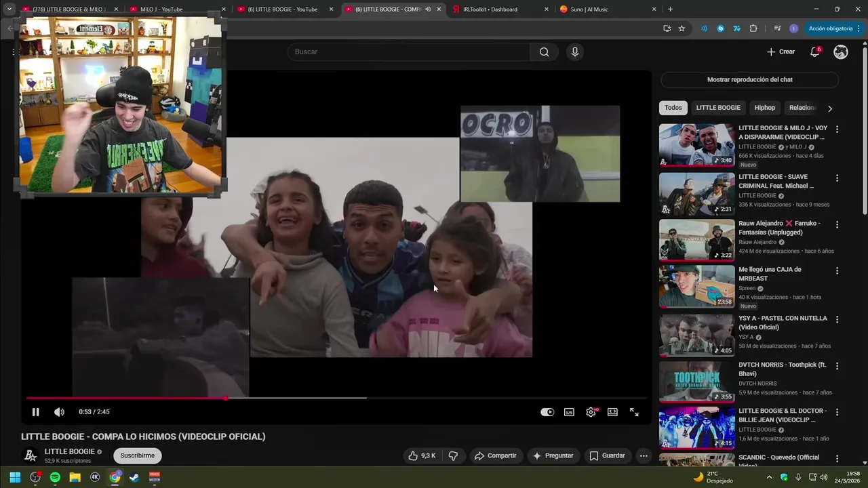The height and width of the screenshot is (488, 868).
Task: Open the YouTube account avatar menu
Action: [x=841, y=52]
